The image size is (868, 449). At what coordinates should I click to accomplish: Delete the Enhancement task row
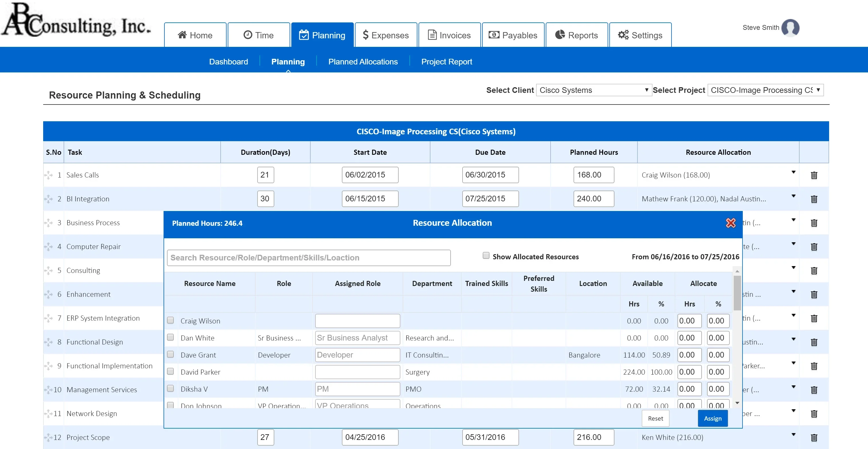814,295
